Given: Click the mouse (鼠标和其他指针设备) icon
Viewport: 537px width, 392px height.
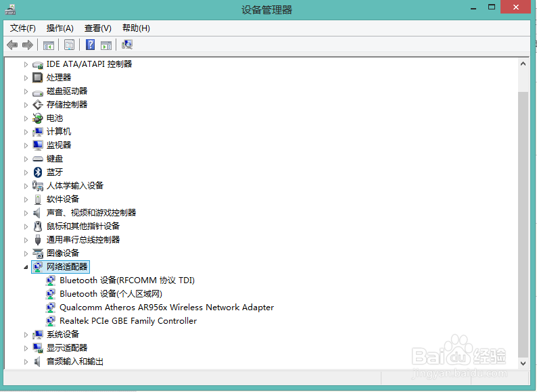Looking at the screenshot, I should 38,226.
